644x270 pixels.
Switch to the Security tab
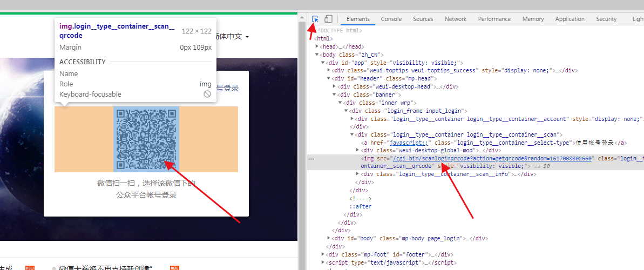coord(606,19)
